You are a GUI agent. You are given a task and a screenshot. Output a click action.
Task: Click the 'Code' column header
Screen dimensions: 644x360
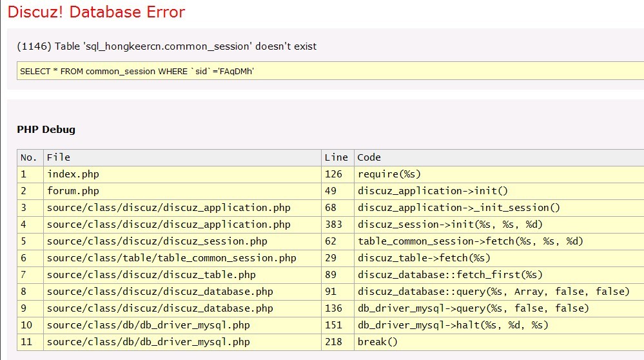pyautogui.click(x=499, y=157)
